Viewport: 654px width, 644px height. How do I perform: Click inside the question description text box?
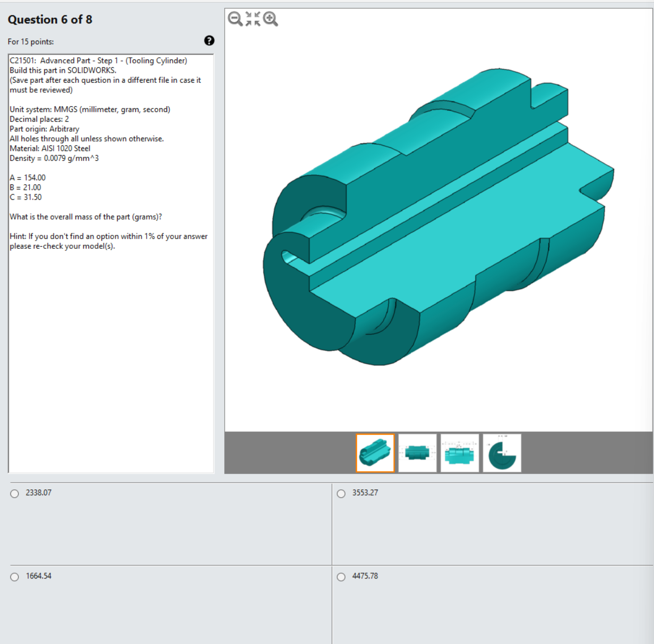pyautogui.click(x=111, y=263)
